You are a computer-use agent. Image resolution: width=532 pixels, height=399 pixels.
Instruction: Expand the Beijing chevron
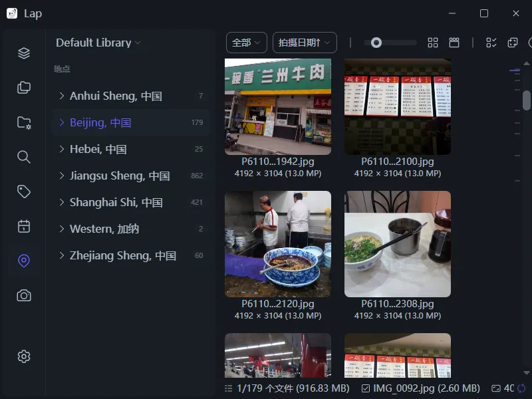pos(61,122)
